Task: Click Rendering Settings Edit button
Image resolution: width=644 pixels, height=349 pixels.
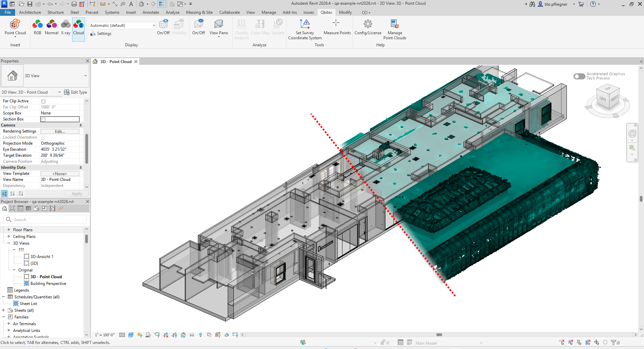Action: [60, 132]
